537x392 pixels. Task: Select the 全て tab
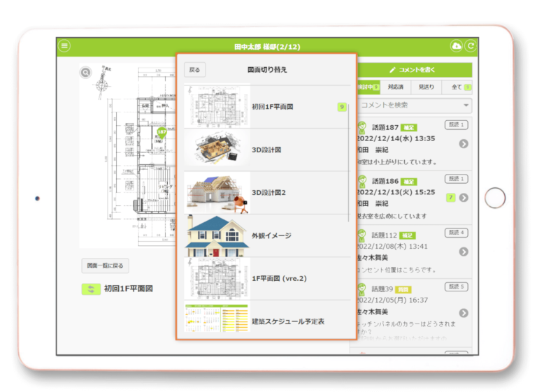pos(457,87)
